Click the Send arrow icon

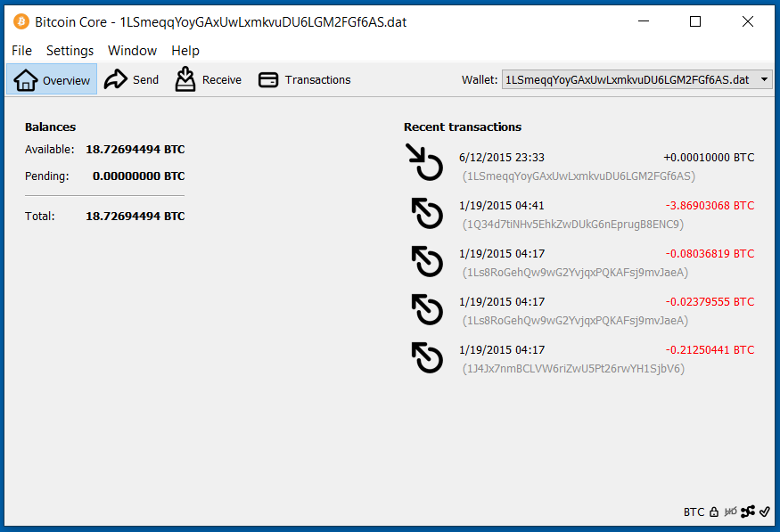pos(116,79)
